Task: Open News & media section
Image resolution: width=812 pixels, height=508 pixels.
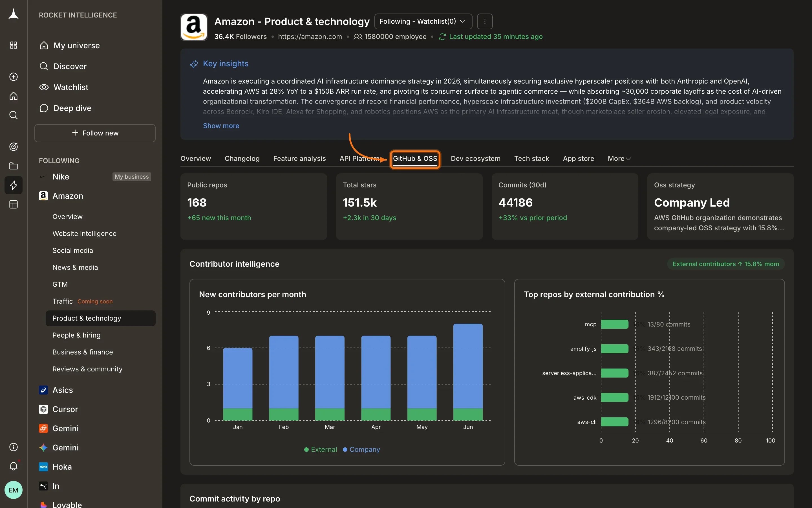Action: point(75,268)
